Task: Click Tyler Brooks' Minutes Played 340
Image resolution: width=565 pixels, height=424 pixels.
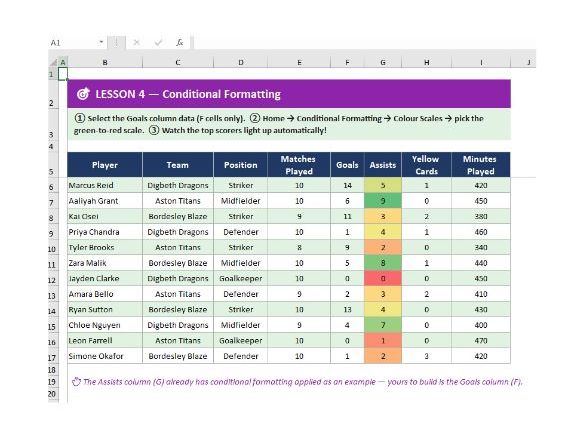Action: tap(481, 247)
